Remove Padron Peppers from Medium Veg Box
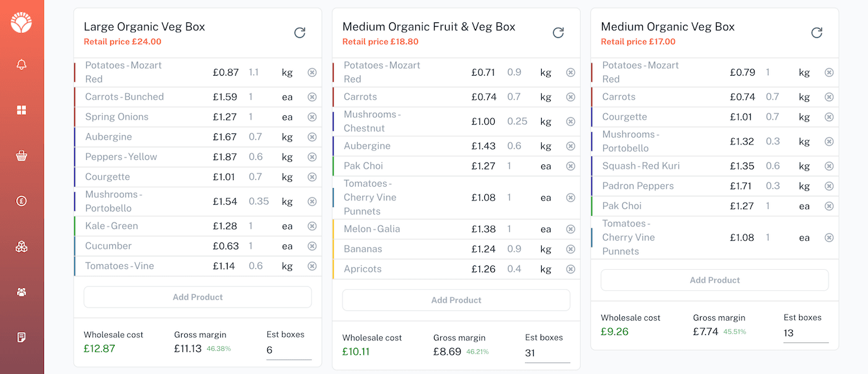 tap(829, 186)
